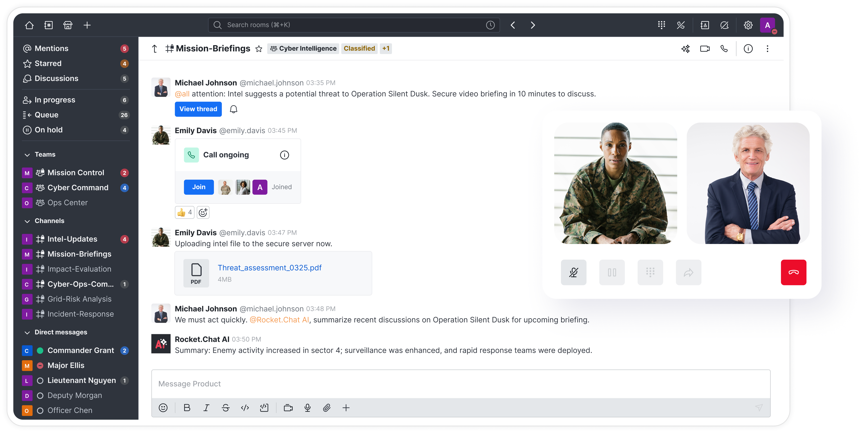Open the Marketplace store icon
Screen dimensions: 868x433
[68, 25]
